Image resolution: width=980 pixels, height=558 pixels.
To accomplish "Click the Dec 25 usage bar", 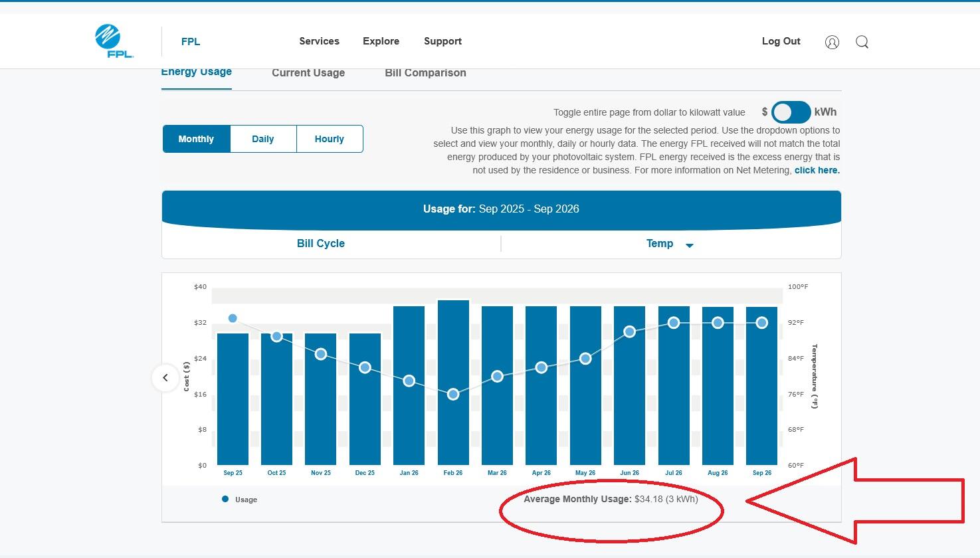I will [x=365, y=399].
